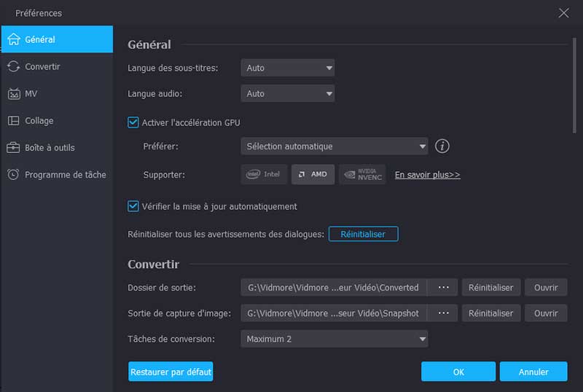Open the Sortie de capture d'image folder
This screenshot has width=583, height=392.
coord(546,313)
